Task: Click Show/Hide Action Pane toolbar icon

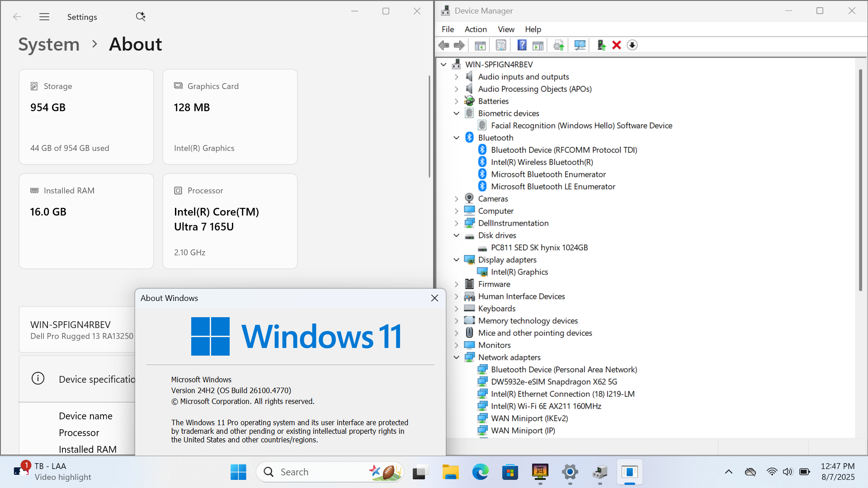Action: click(538, 45)
